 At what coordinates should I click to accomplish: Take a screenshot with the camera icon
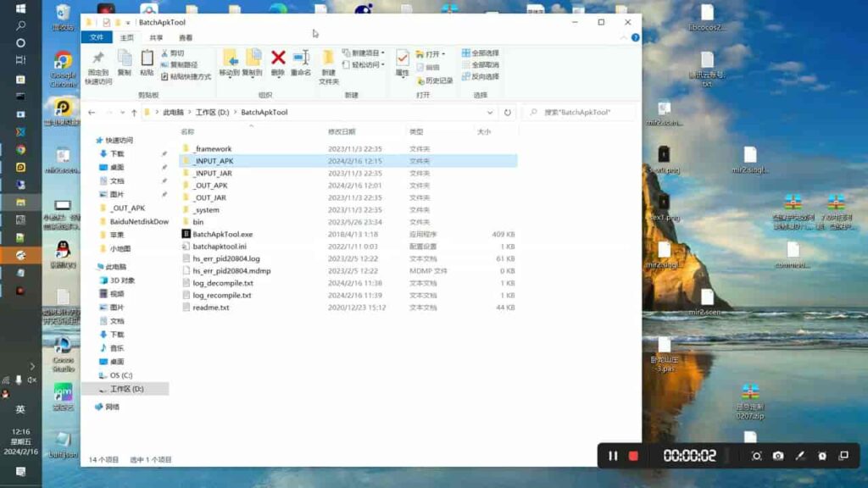(778, 456)
